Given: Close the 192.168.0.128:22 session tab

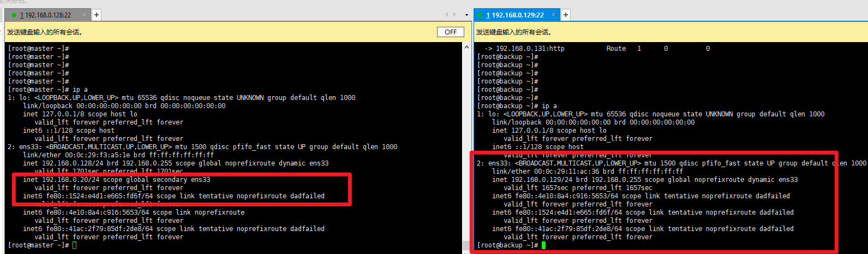Looking at the screenshot, I should (83, 15).
